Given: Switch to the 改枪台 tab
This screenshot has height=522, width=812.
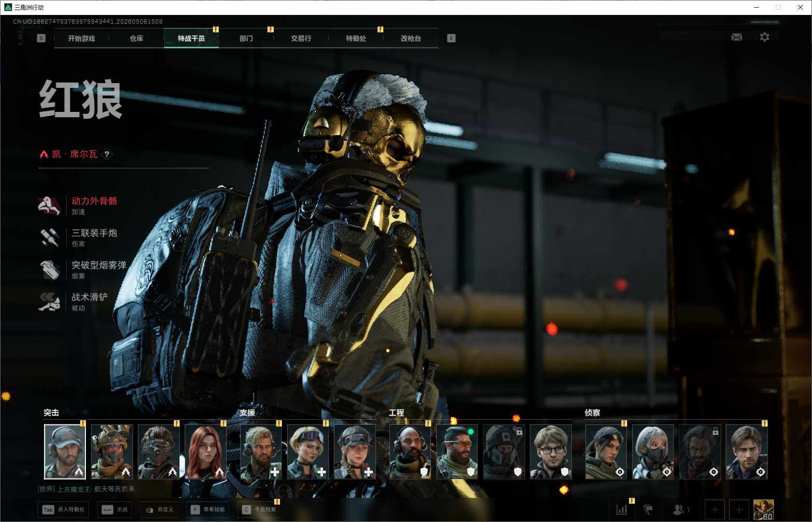Looking at the screenshot, I should [x=411, y=38].
